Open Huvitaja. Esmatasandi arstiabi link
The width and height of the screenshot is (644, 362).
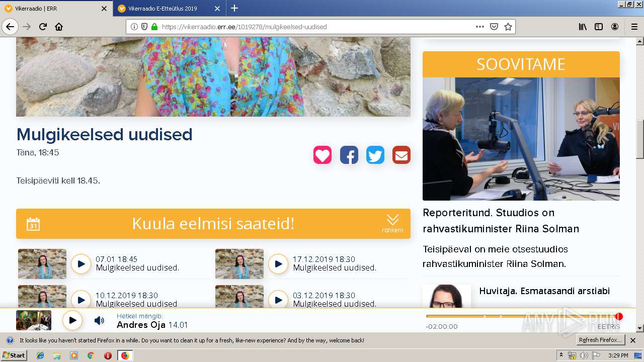point(544,291)
